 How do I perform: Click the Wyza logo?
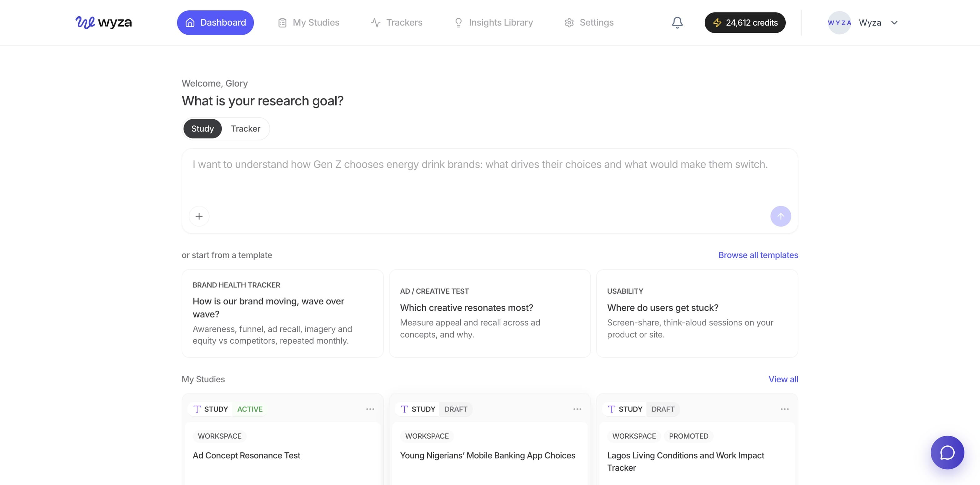pyautogui.click(x=103, y=22)
